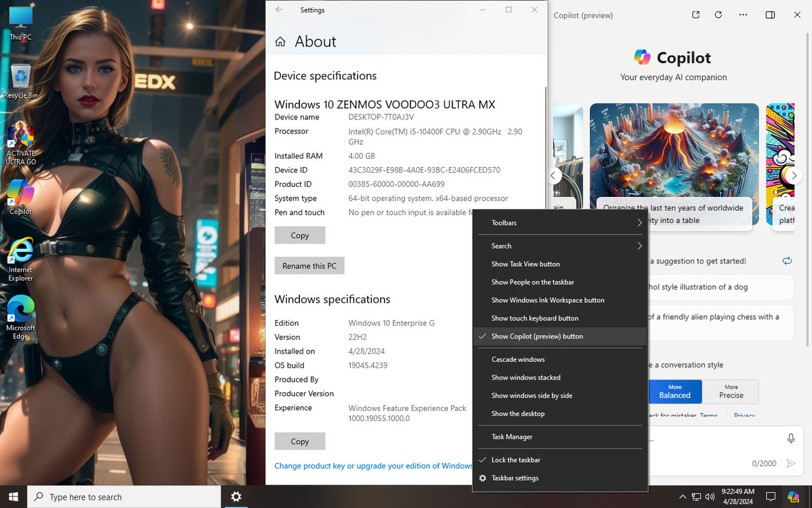Click OS build value 19045.4239
The width and height of the screenshot is (812, 508).
[x=368, y=365]
